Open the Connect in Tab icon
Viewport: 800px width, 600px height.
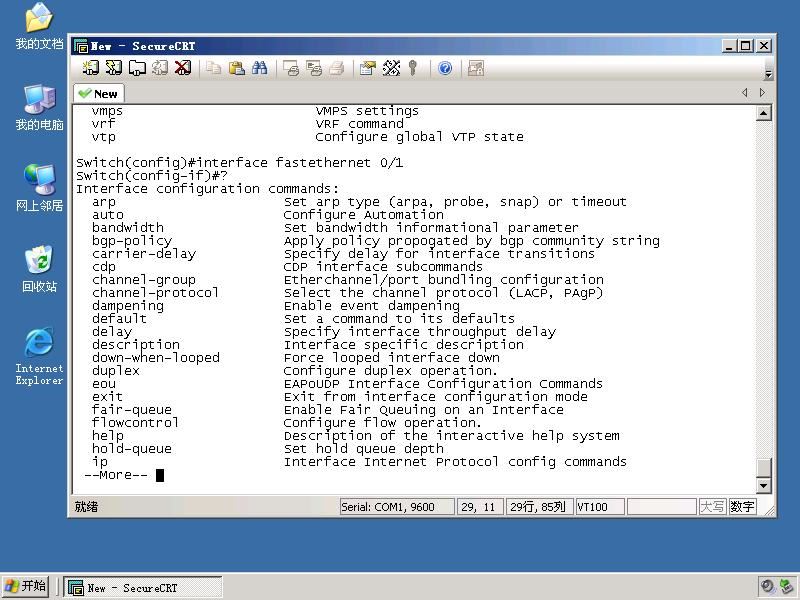coord(137,68)
